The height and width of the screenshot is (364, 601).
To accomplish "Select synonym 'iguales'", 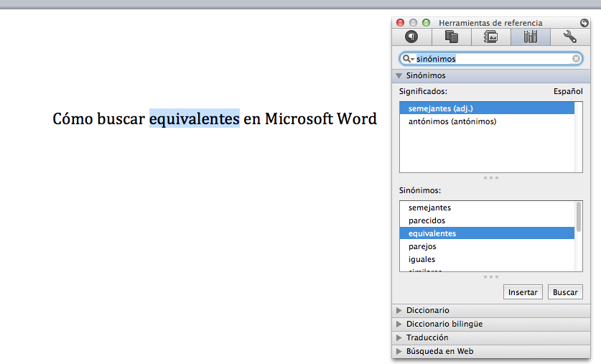I will pyautogui.click(x=487, y=259).
